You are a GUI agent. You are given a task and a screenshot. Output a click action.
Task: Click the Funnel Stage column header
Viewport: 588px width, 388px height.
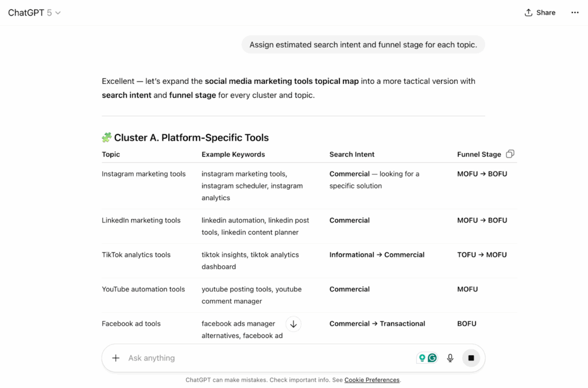point(479,154)
